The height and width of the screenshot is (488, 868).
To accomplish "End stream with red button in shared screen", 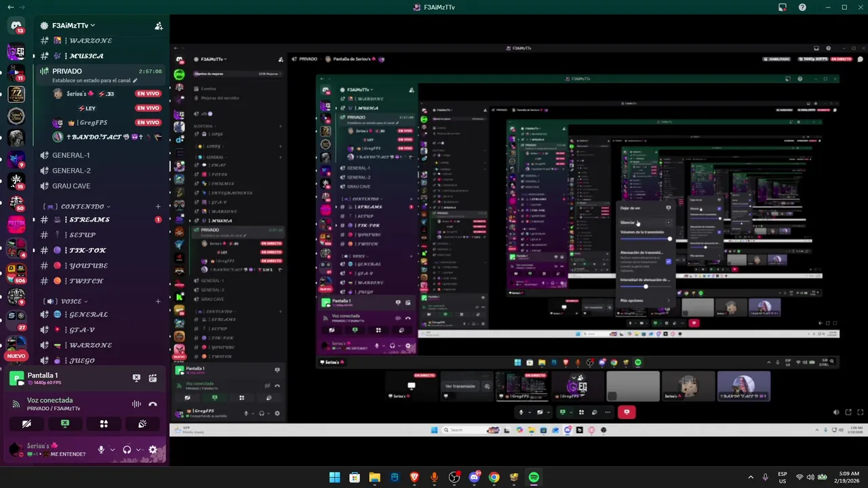I will tap(626, 411).
